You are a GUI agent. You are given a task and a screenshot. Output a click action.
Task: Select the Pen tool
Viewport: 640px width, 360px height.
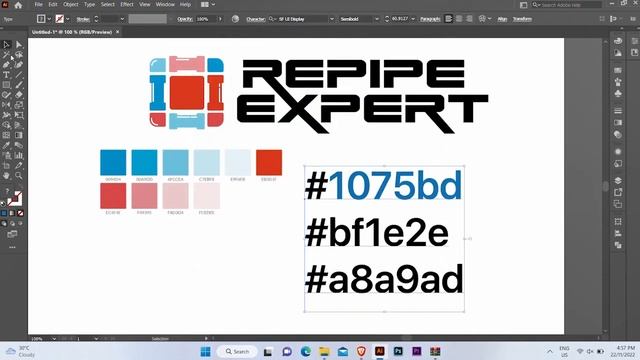tap(6, 65)
